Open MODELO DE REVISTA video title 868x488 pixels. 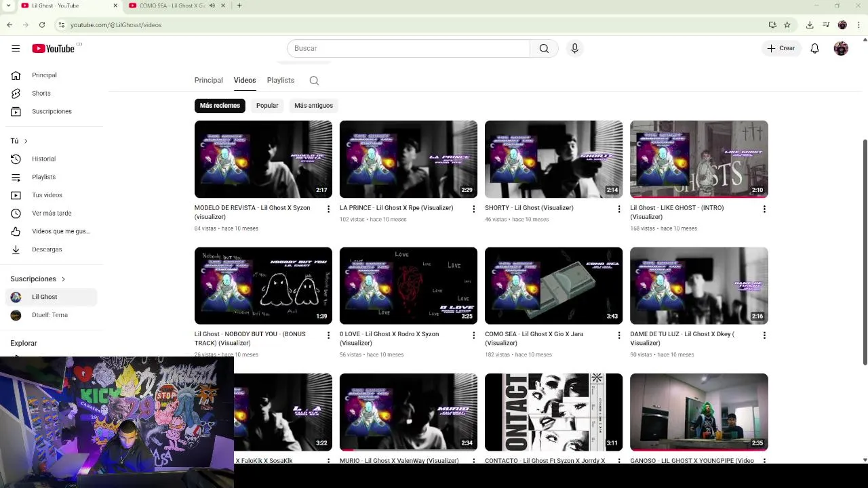click(252, 212)
